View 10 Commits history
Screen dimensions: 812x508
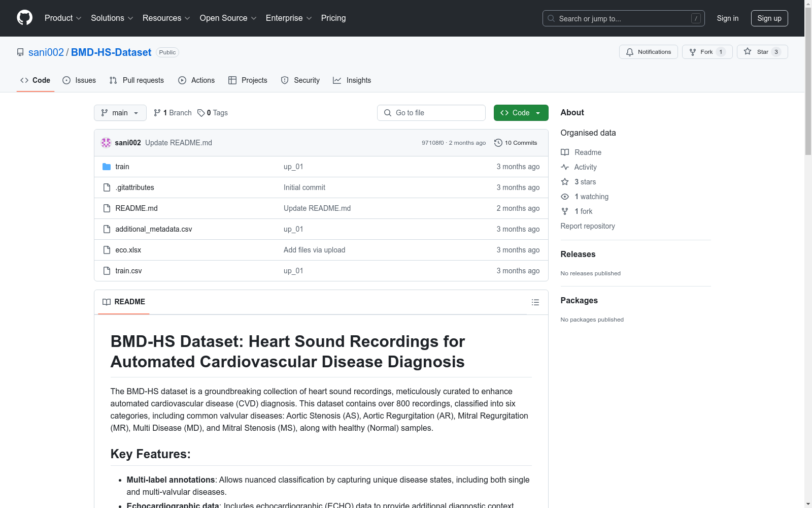point(516,143)
